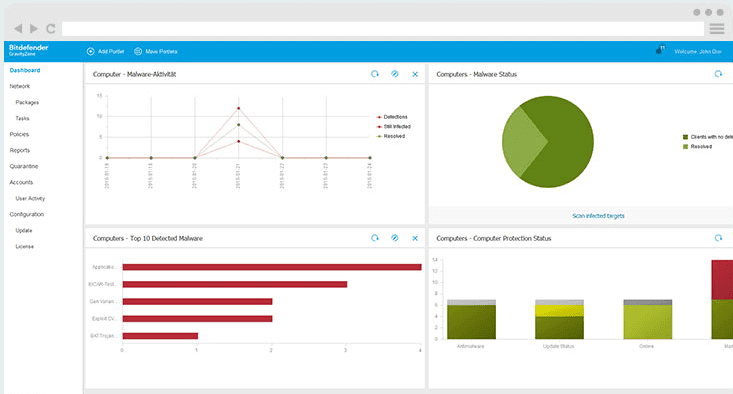Select Dashboard in the sidebar

tap(25, 70)
